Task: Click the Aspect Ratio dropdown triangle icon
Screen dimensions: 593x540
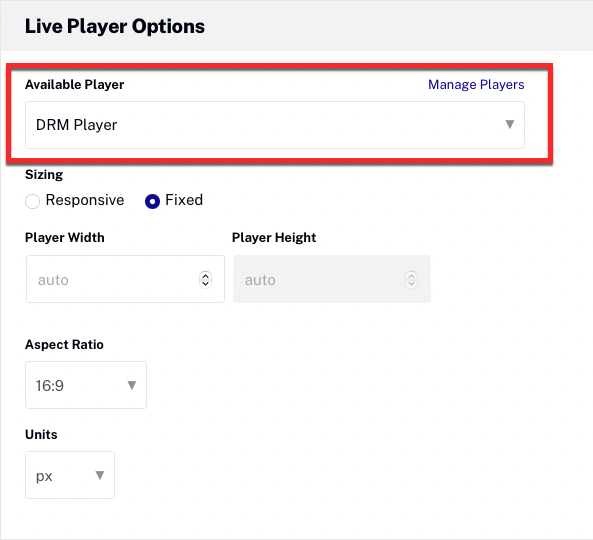Action: tap(132, 385)
